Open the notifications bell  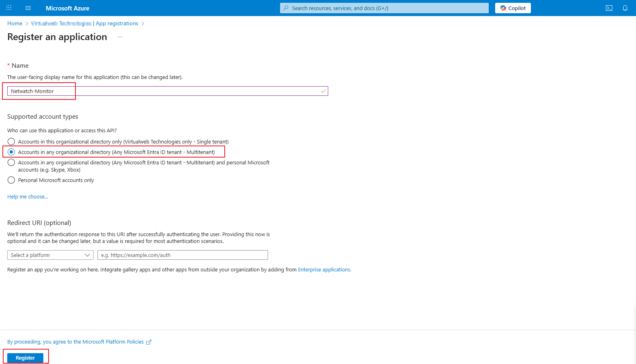pyautogui.click(x=625, y=8)
